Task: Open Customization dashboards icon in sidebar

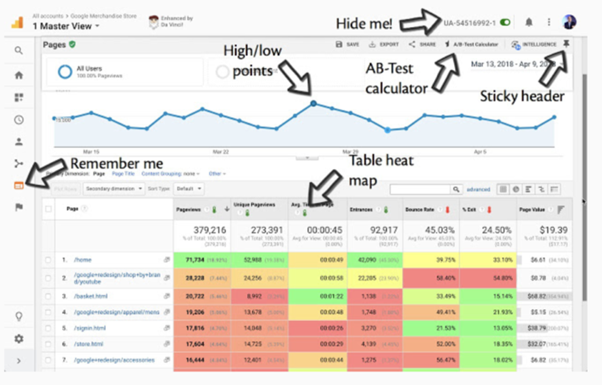Action: (x=18, y=97)
